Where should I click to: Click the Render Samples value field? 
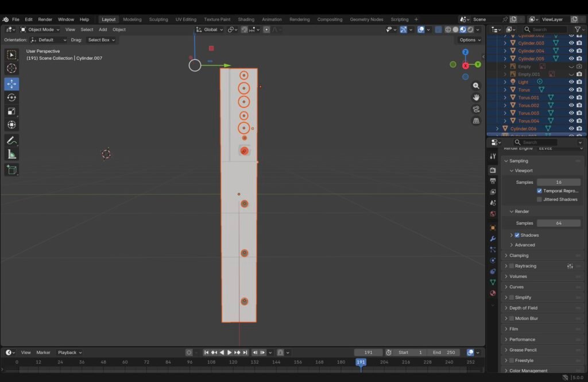[558, 223]
